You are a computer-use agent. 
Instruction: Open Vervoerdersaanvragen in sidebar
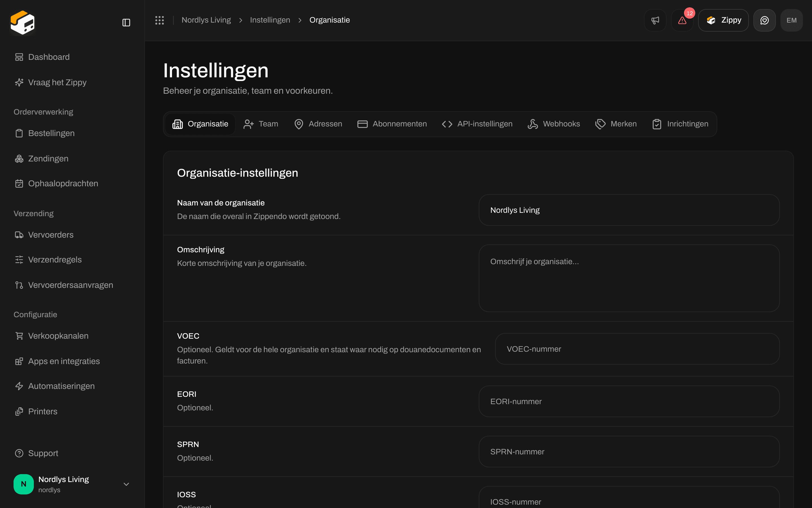tap(72, 285)
